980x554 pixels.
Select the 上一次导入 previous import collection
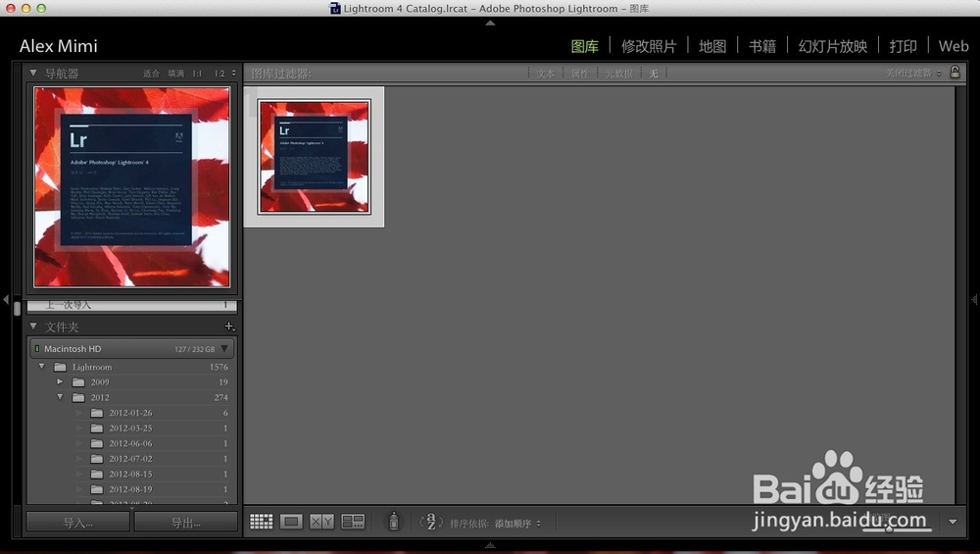[x=132, y=305]
